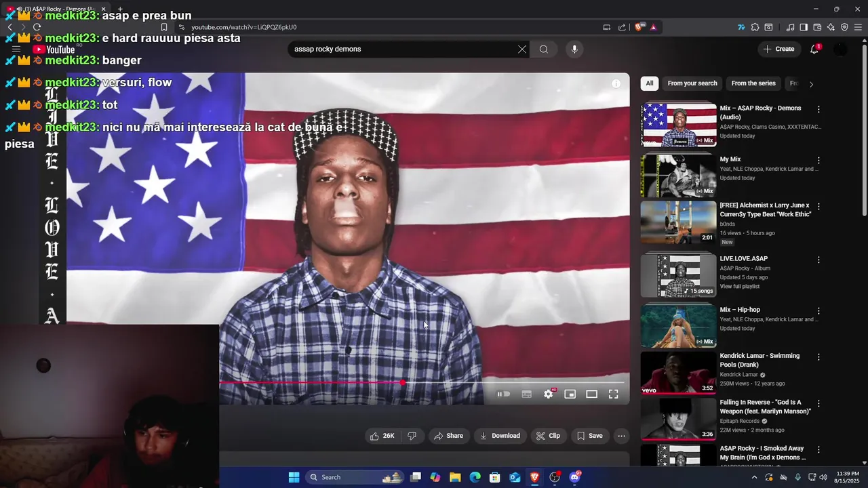Open options for LIVE.LOVE.A$AP album
This screenshot has height=488, width=868.
pos(818,260)
